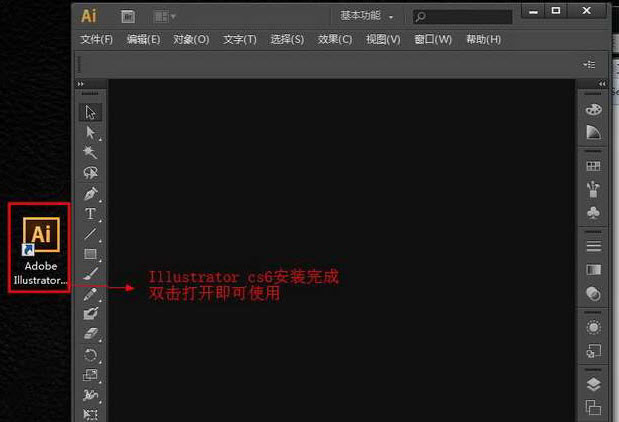Open the 视图(V) menu
The height and width of the screenshot is (422, 619).
pyautogui.click(x=383, y=39)
